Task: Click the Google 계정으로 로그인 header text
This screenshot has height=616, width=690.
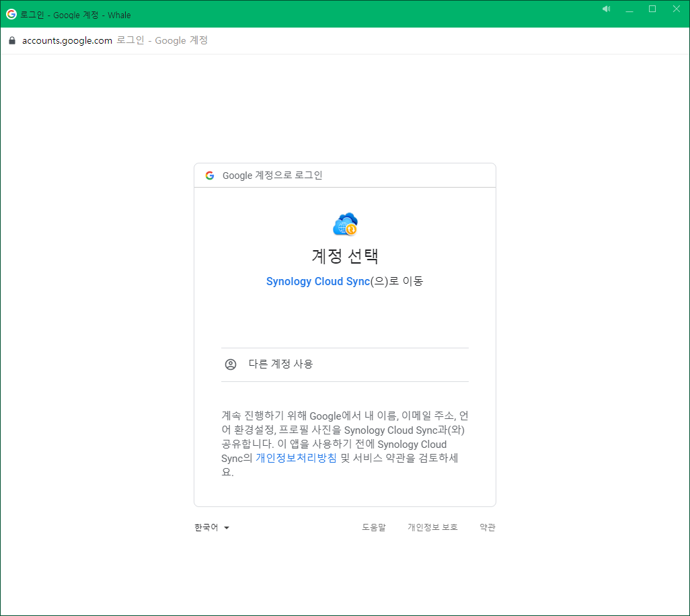Action: pyautogui.click(x=272, y=176)
